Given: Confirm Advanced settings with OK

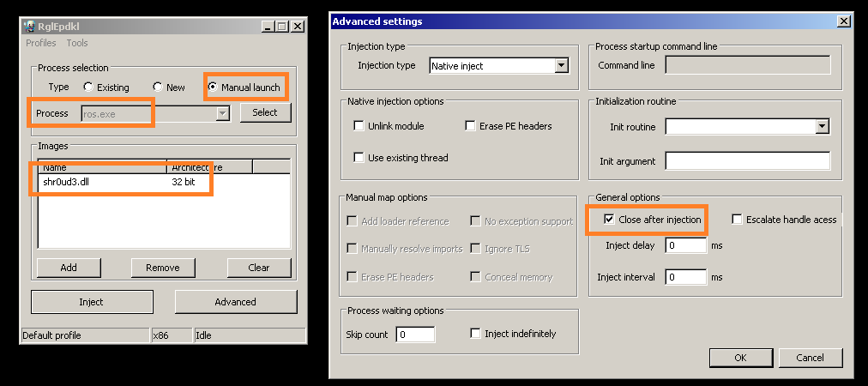Looking at the screenshot, I should point(740,358).
